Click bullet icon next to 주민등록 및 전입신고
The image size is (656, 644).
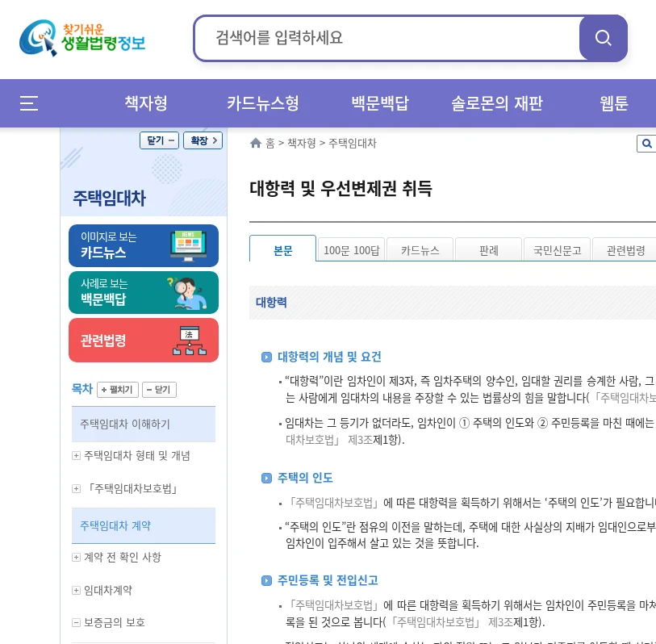(x=266, y=580)
